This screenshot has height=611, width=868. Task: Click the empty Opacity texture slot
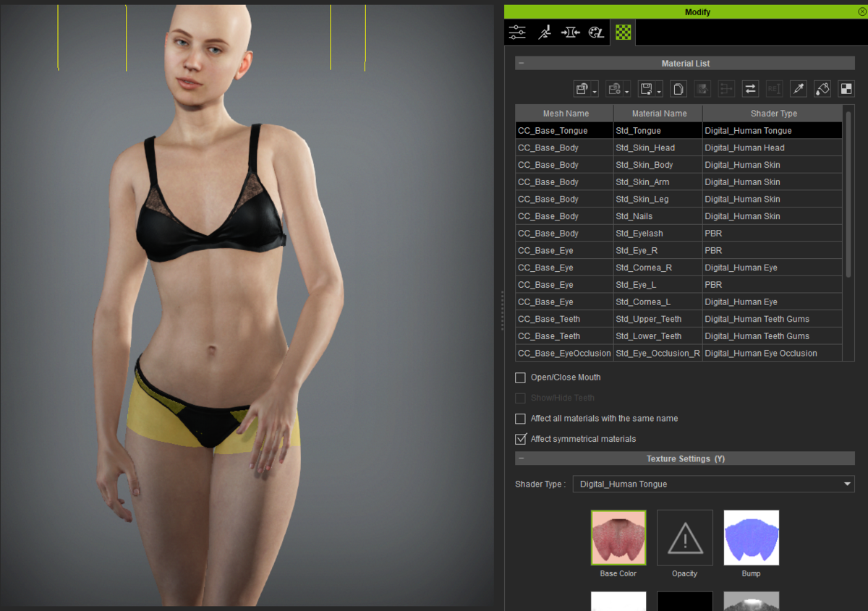click(x=684, y=538)
